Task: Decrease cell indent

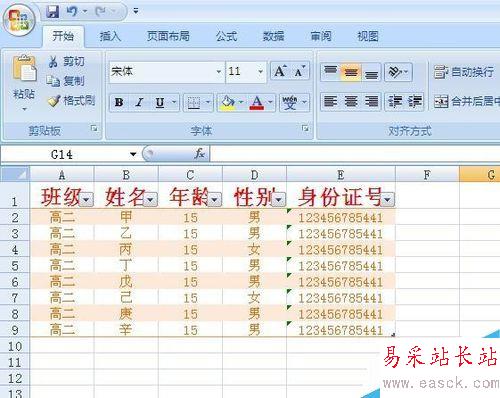Action: point(395,101)
